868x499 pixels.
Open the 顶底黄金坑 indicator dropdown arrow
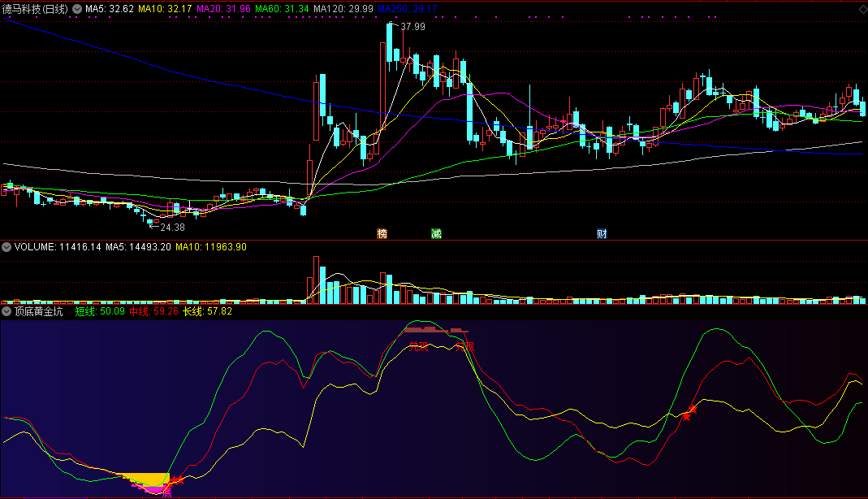(6, 311)
